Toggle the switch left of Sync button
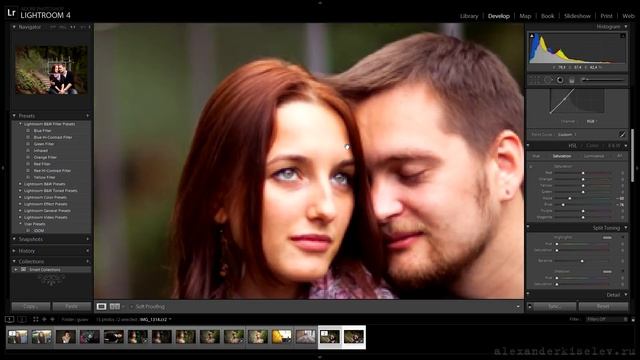640x360 pixels. click(530, 306)
